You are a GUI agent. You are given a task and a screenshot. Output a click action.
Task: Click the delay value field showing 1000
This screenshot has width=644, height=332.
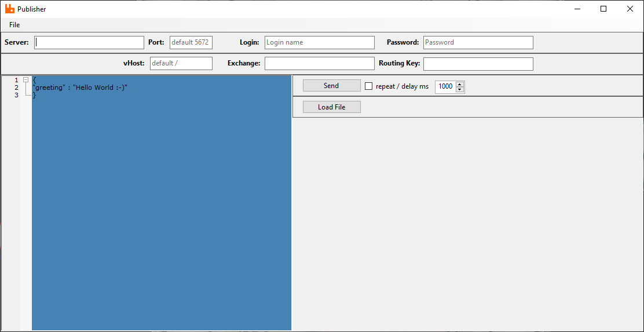445,86
